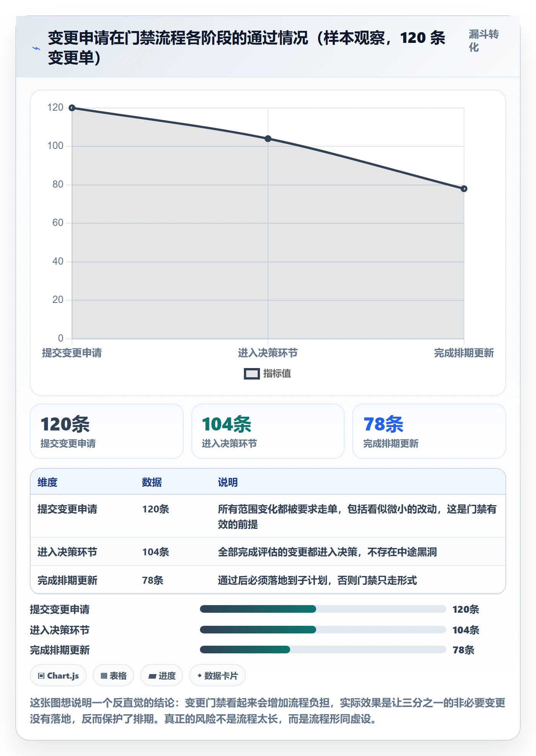Select the 提交变更申请 cell in the table

67,509
